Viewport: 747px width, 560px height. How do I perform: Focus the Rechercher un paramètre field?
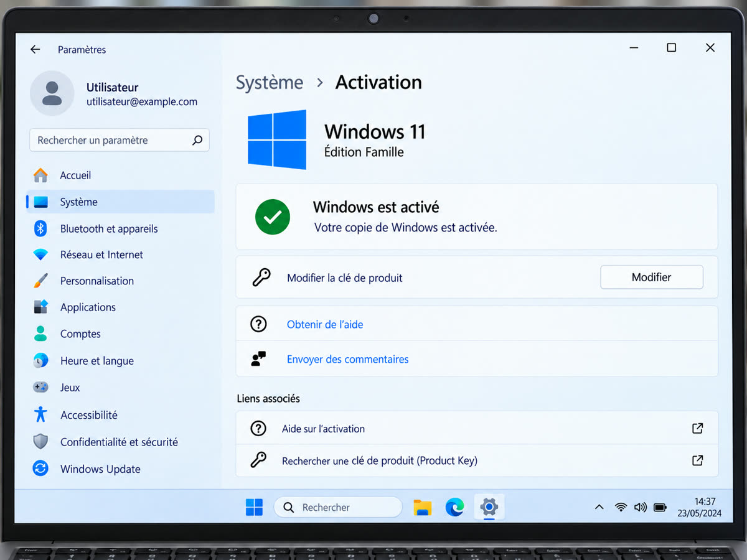pyautogui.click(x=120, y=140)
